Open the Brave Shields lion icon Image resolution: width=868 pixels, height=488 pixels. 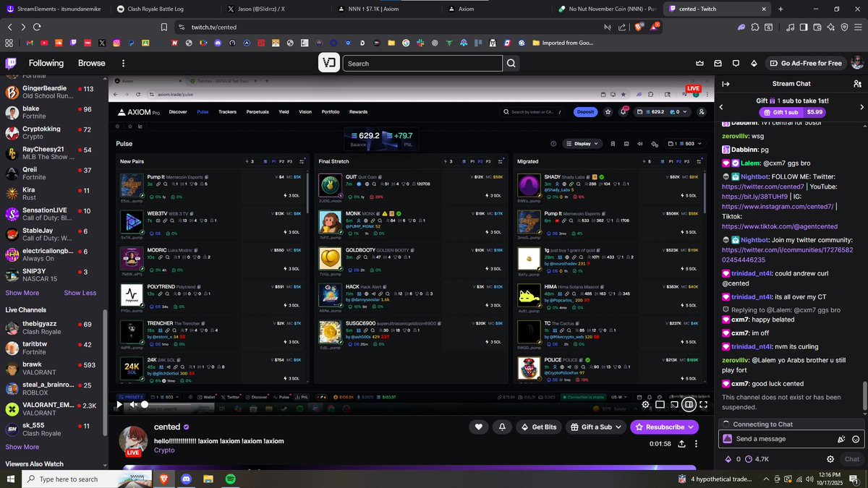pos(639,27)
